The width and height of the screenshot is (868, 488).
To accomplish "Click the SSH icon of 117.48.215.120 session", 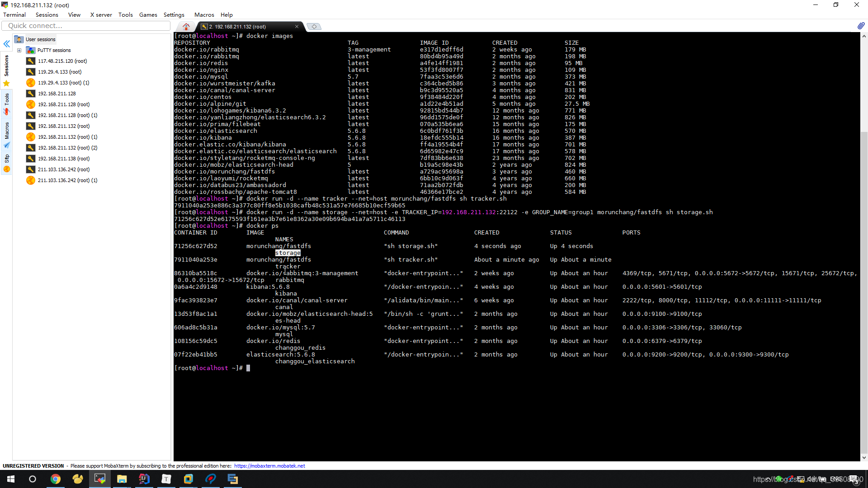I will click(31, 61).
